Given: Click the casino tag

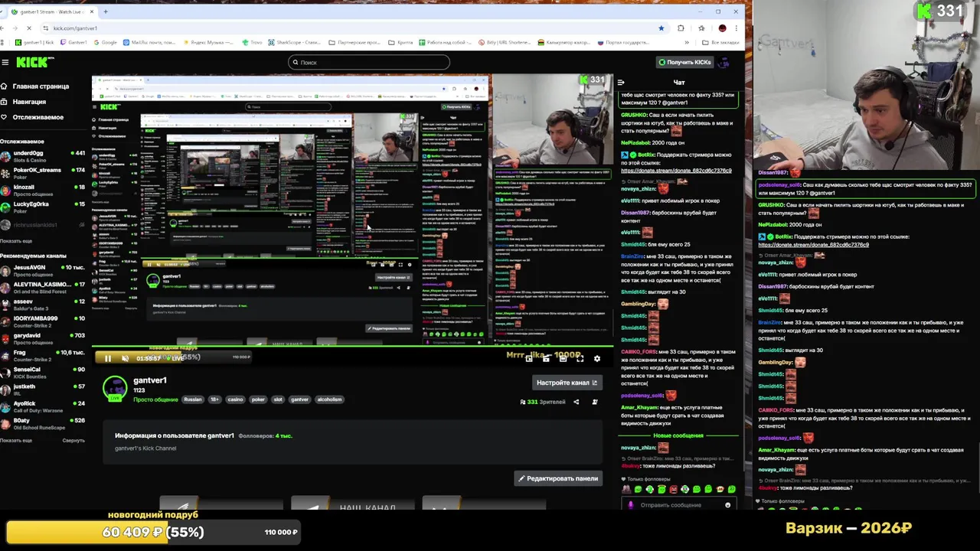Looking at the screenshot, I should point(235,399).
